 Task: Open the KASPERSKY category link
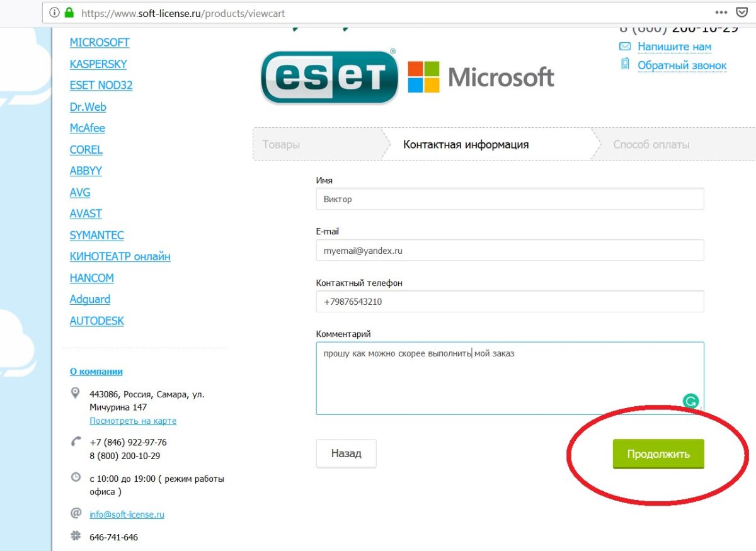point(98,64)
